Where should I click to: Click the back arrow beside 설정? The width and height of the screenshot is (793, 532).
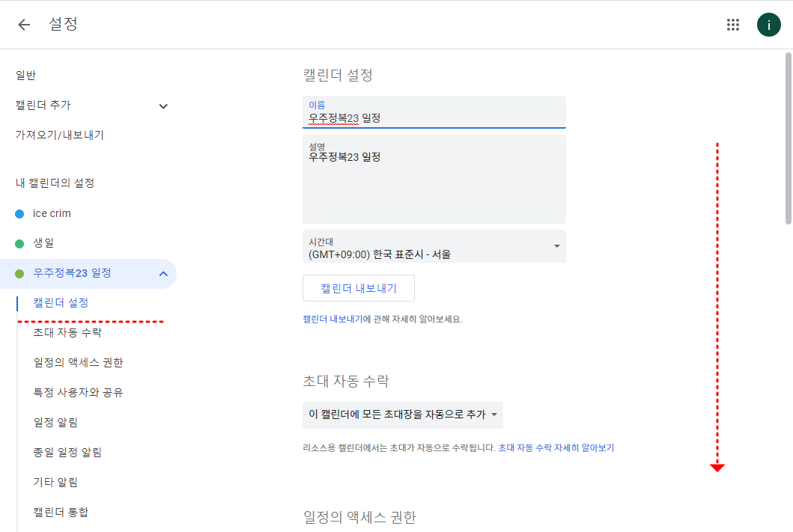[24, 25]
